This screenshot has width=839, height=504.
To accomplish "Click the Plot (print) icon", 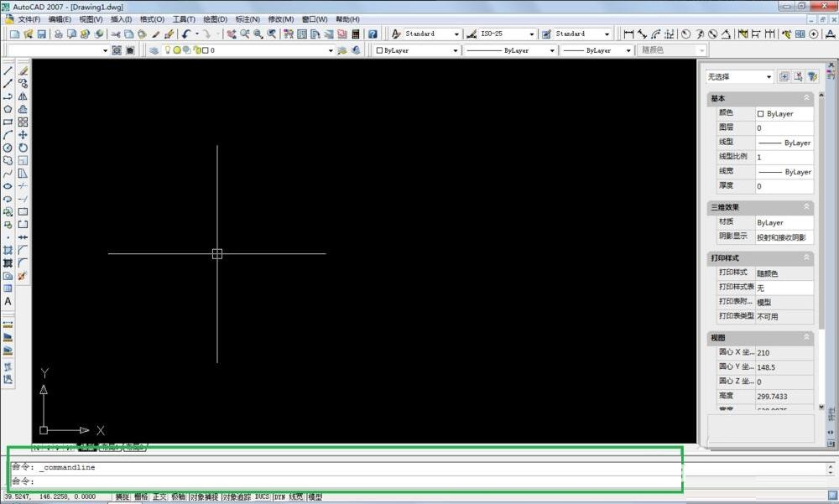I will coord(58,34).
